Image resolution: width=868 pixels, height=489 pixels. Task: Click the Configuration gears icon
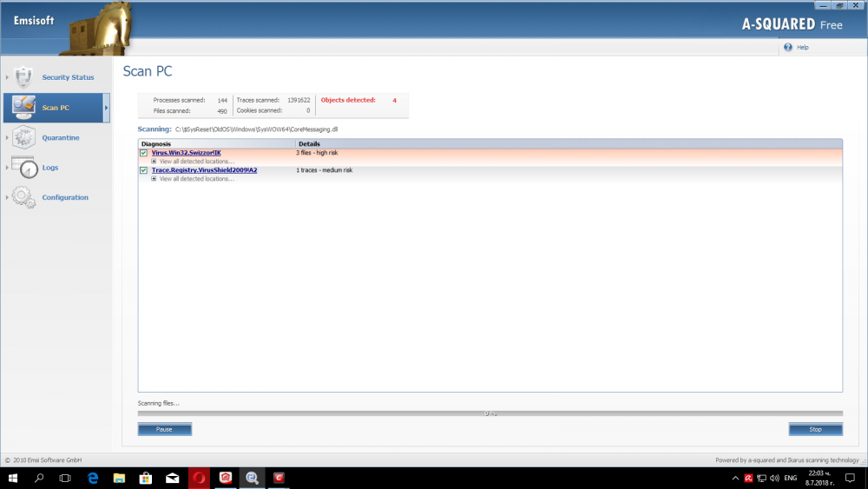23,197
